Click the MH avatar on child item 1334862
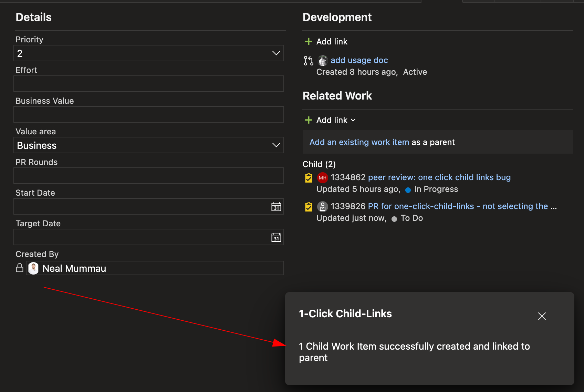584x392 pixels. tap(322, 178)
